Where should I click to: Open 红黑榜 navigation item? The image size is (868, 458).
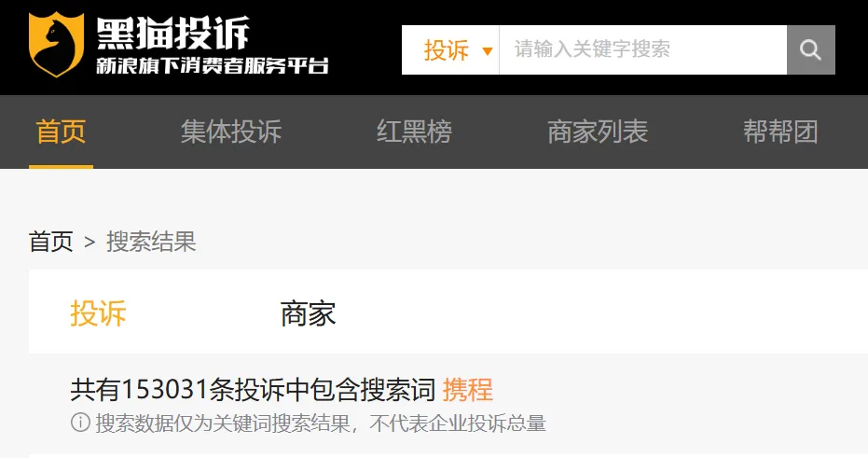pyautogui.click(x=414, y=132)
